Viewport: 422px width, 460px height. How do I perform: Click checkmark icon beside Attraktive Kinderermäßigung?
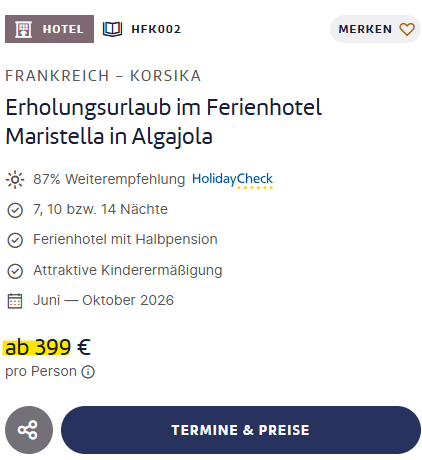click(15, 271)
